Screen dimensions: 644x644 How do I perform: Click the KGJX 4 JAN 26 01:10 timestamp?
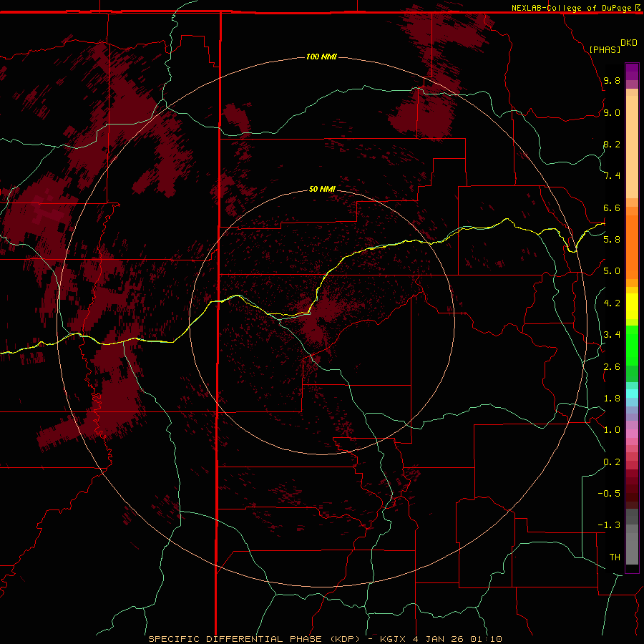[x=441, y=639]
